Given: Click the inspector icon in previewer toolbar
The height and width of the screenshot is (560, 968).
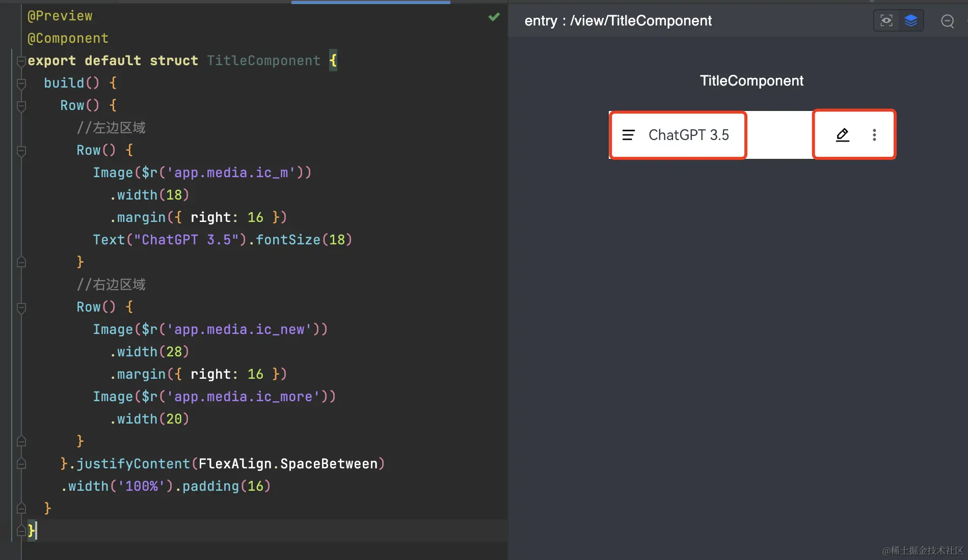Looking at the screenshot, I should tap(886, 20).
